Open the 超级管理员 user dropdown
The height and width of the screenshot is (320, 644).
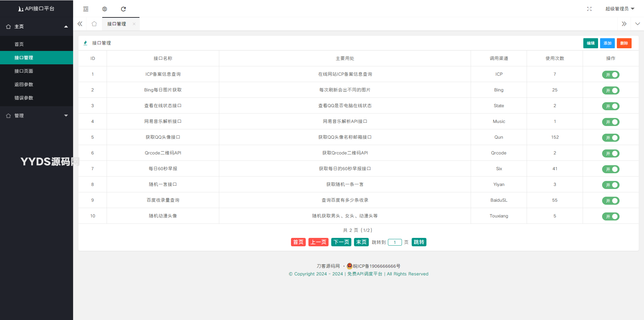620,9
